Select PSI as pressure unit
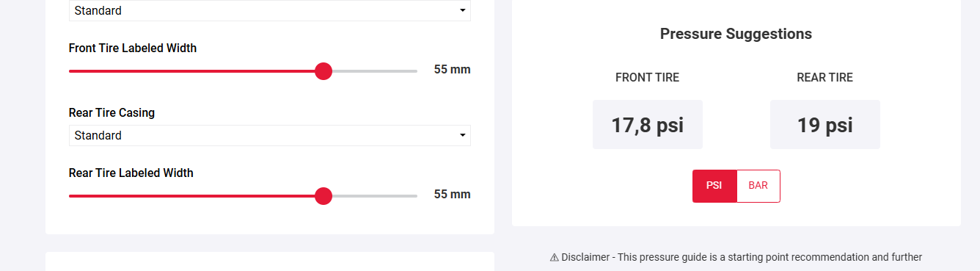 (x=714, y=186)
